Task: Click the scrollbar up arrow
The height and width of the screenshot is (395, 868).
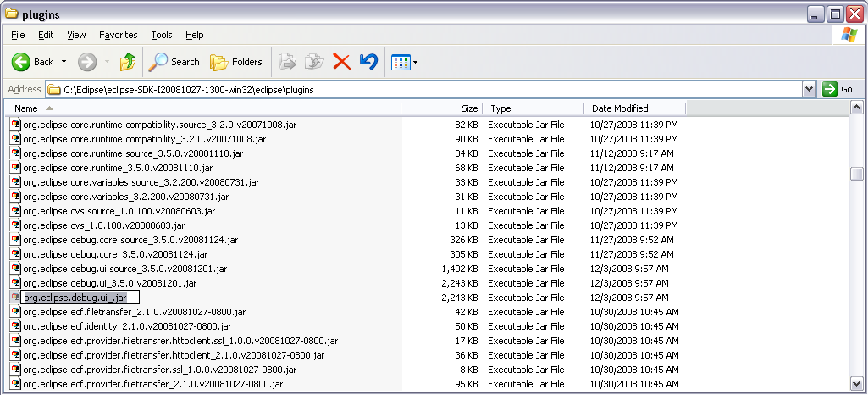Action: (856, 108)
